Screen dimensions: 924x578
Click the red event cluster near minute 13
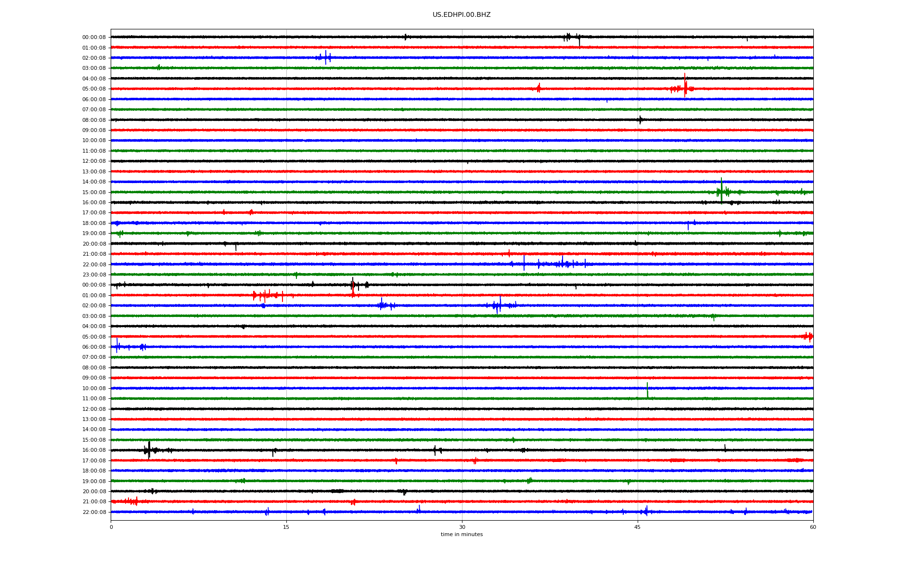[x=265, y=295]
